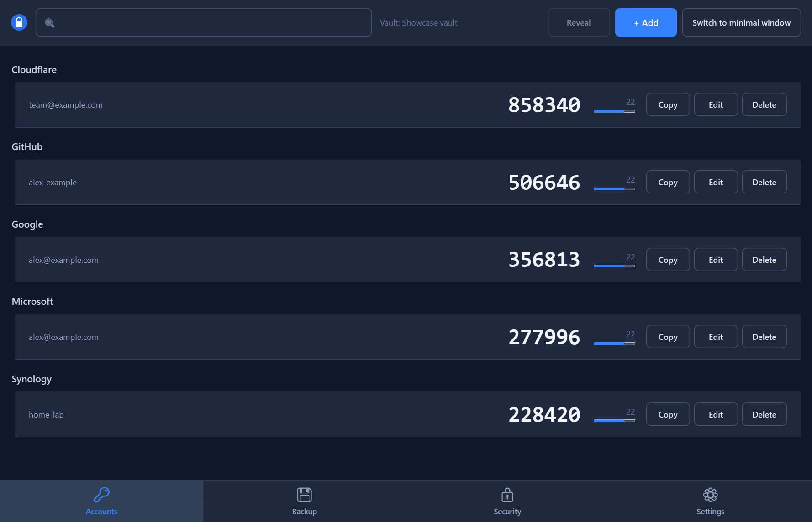Image resolution: width=812 pixels, height=522 pixels.
Task: Click the code 228420
Action: 544,415
